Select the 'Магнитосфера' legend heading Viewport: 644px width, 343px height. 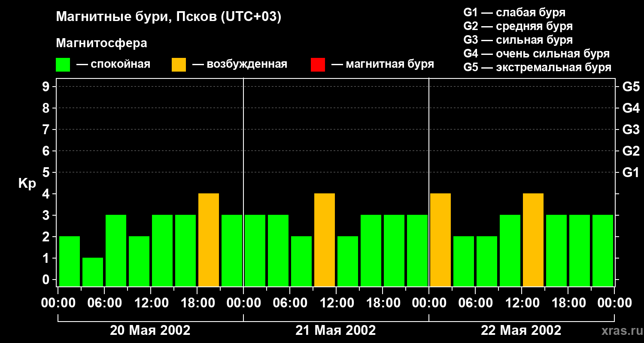101,43
